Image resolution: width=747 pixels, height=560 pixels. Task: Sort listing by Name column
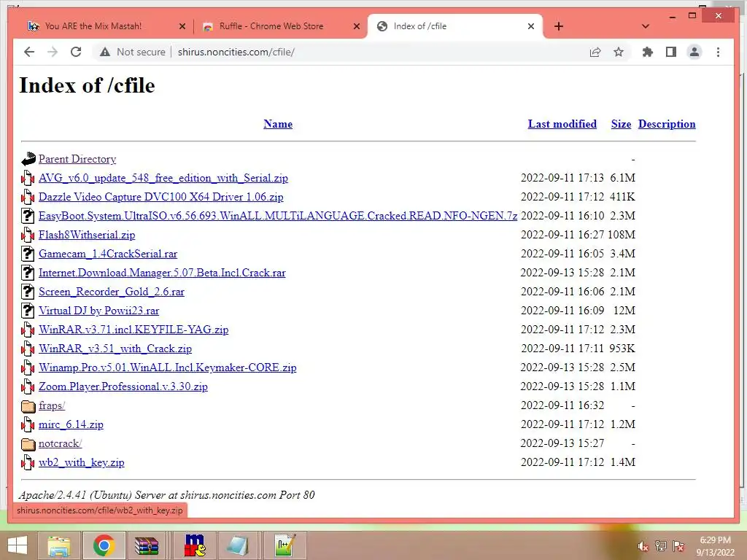278,124
